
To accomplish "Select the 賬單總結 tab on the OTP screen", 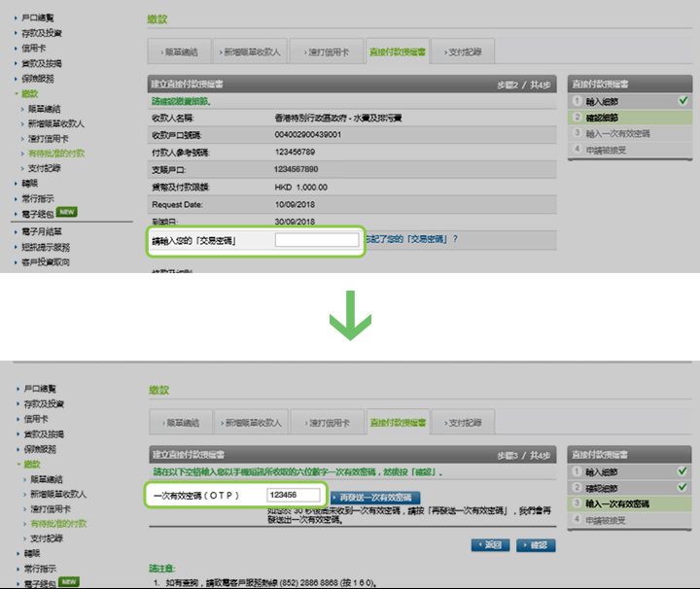I will point(179,423).
